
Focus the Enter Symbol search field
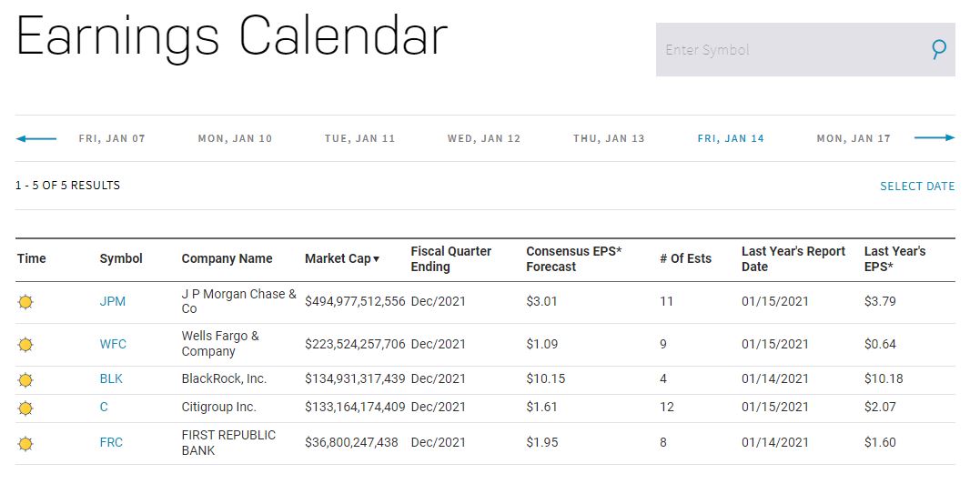click(787, 50)
